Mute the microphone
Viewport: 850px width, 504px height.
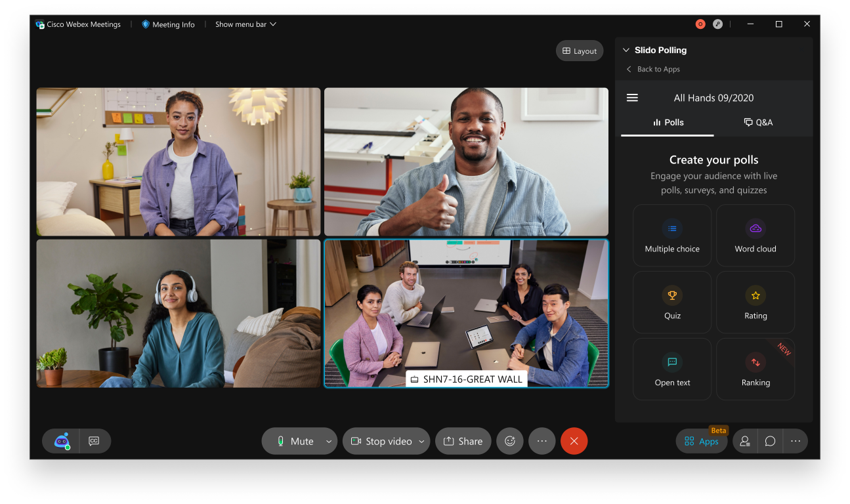[294, 441]
